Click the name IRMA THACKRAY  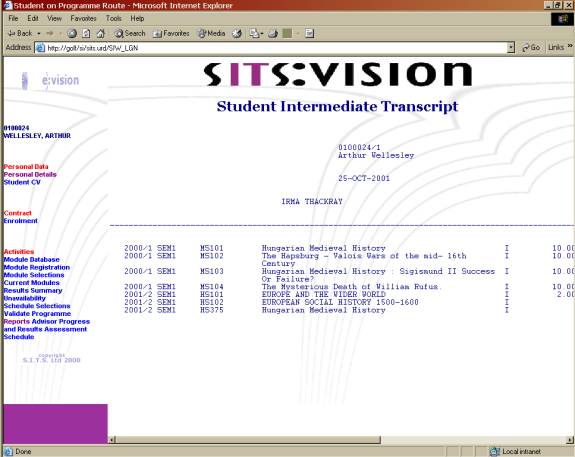312,201
